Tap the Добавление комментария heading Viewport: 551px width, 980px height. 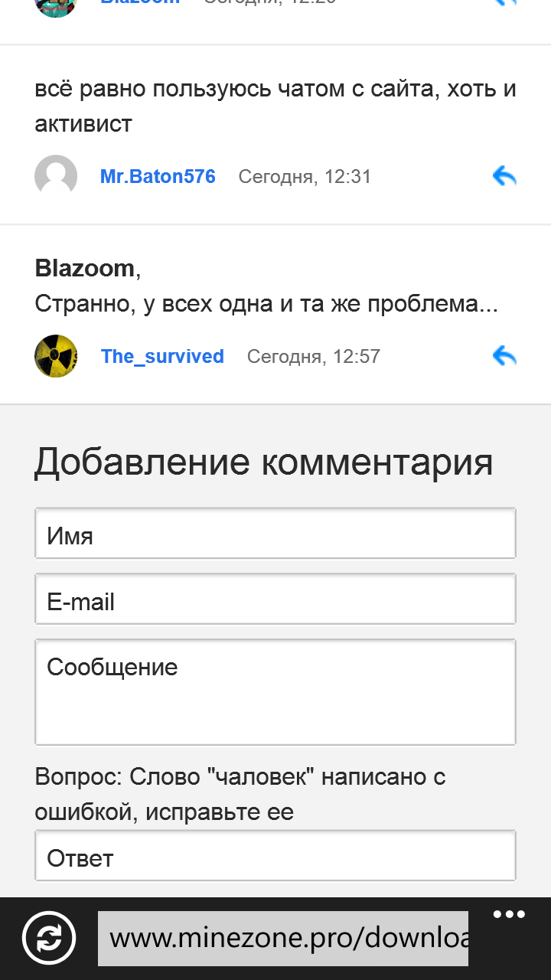(x=263, y=462)
